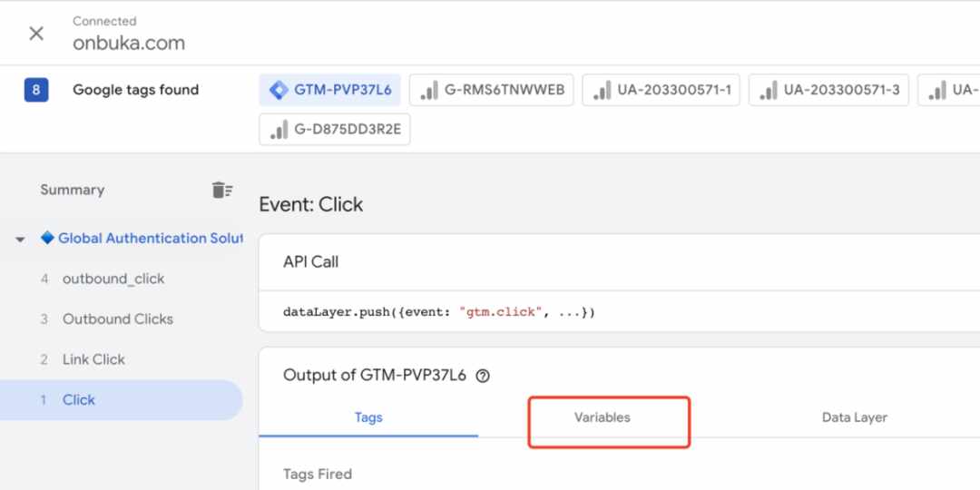Select the outbound_click event
Viewport: 980px width, 490px height.
coord(113,279)
